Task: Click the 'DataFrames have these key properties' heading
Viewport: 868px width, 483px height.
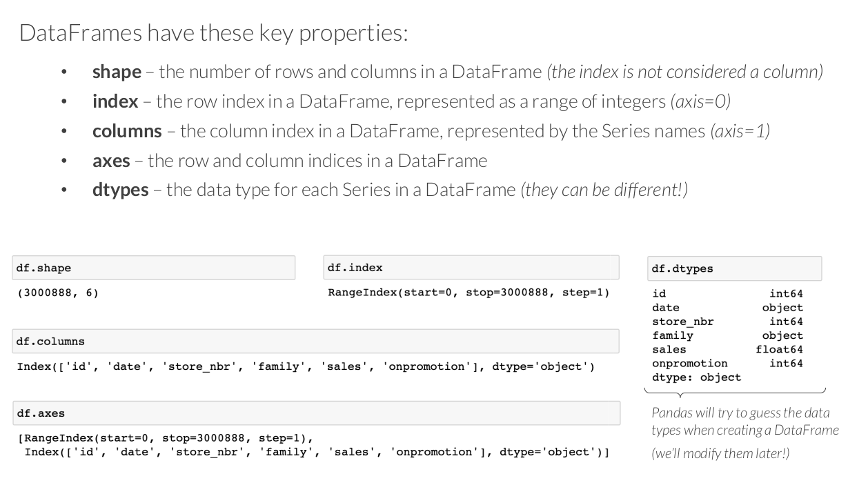Action: pos(213,32)
